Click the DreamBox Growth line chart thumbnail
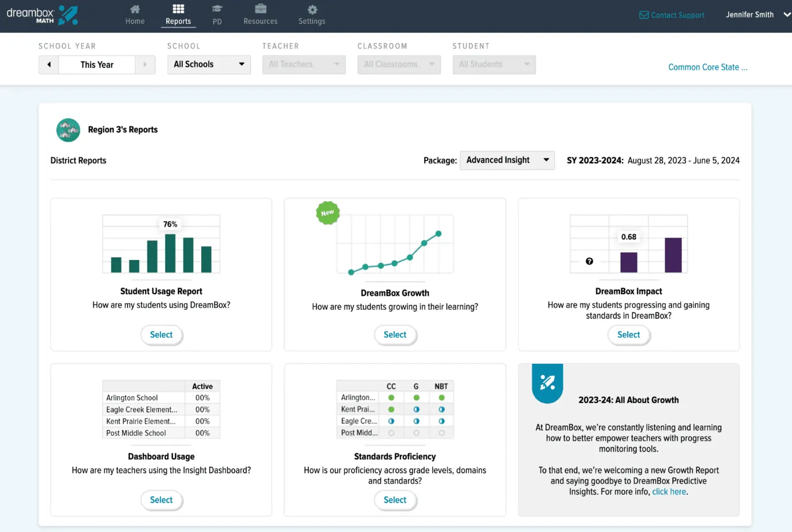 click(x=395, y=245)
